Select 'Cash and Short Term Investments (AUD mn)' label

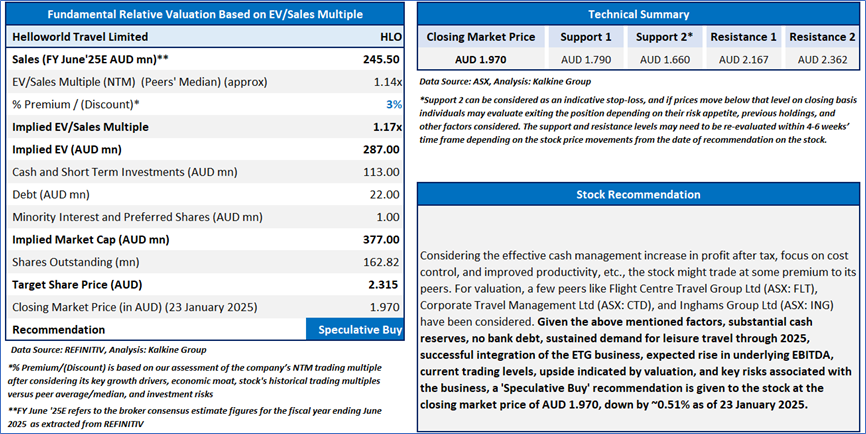click(125, 172)
